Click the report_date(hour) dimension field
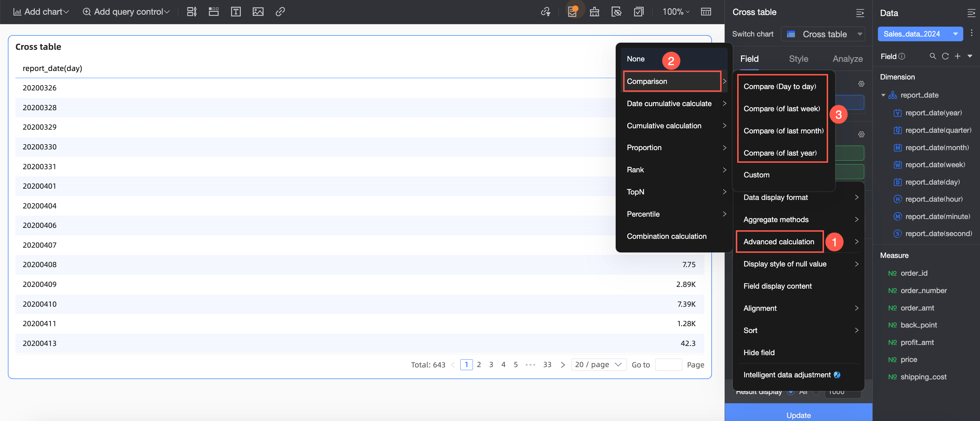 [x=934, y=199]
